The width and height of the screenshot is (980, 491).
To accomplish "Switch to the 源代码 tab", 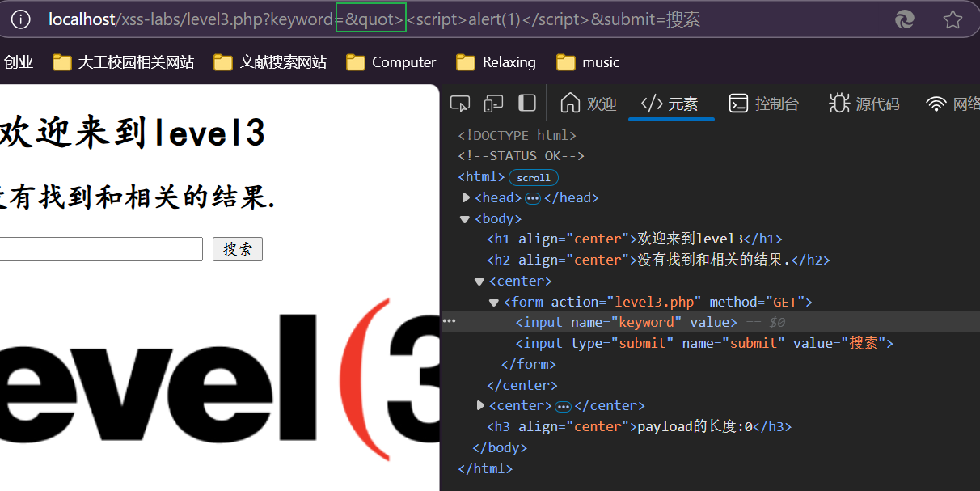I will tap(864, 104).
